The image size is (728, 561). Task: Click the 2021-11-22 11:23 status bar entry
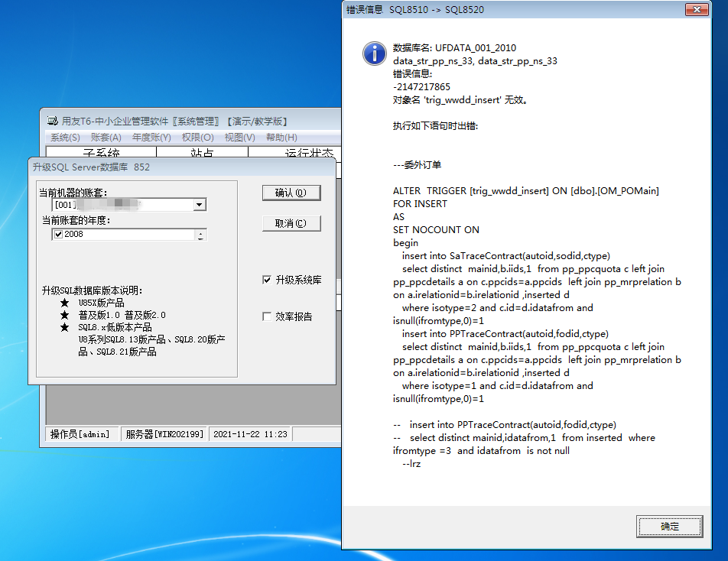250,434
